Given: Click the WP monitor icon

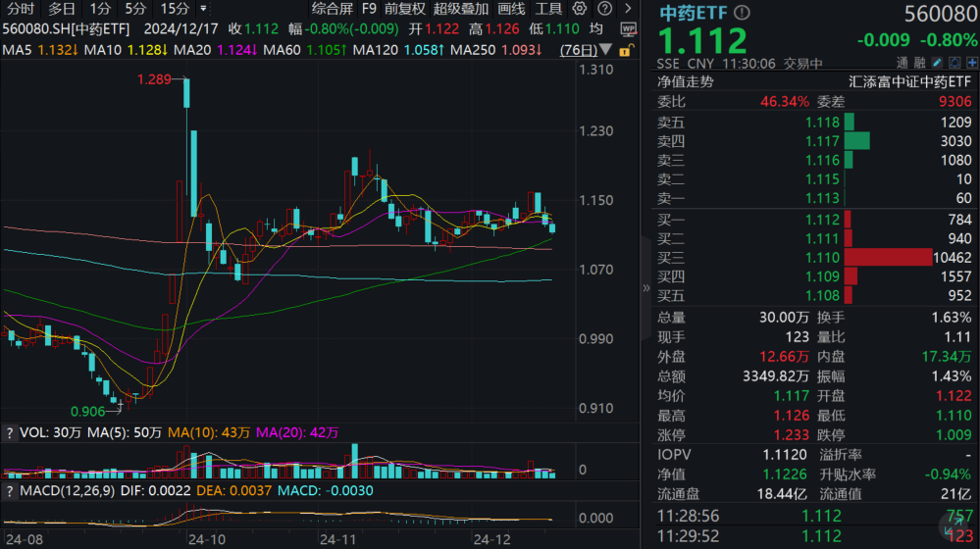Looking at the screenshot, I should point(628,29).
